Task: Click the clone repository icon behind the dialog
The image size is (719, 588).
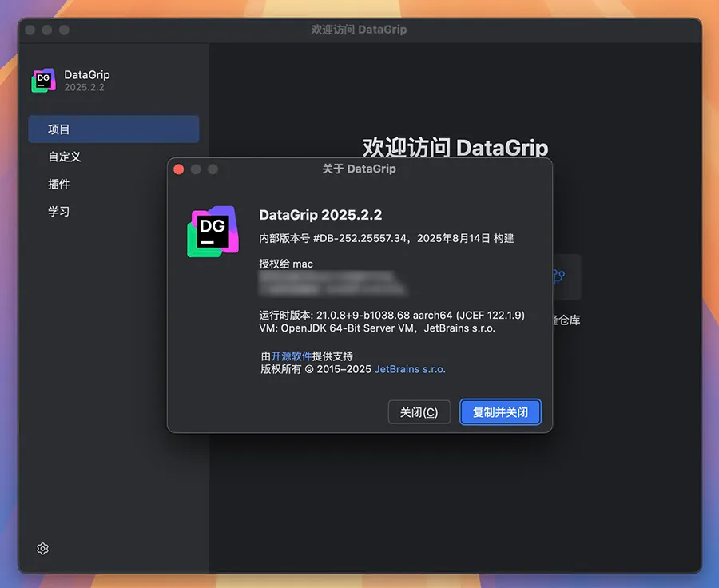Action: pyautogui.click(x=558, y=276)
